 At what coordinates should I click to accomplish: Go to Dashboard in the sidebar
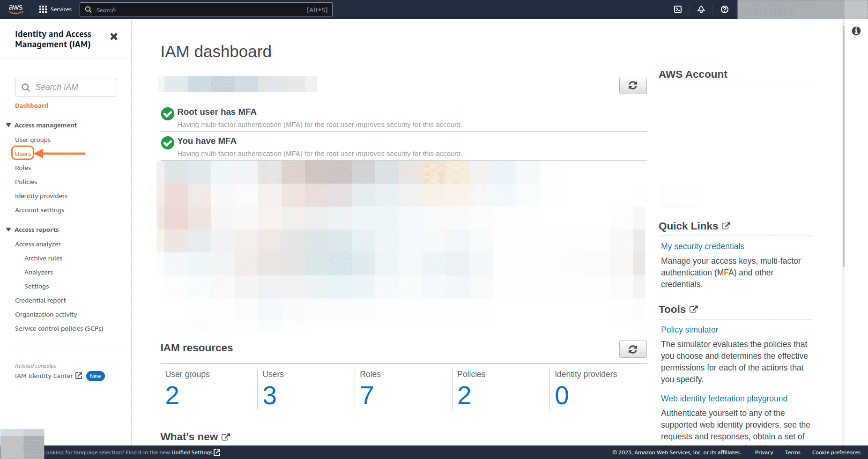[x=31, y=105]
